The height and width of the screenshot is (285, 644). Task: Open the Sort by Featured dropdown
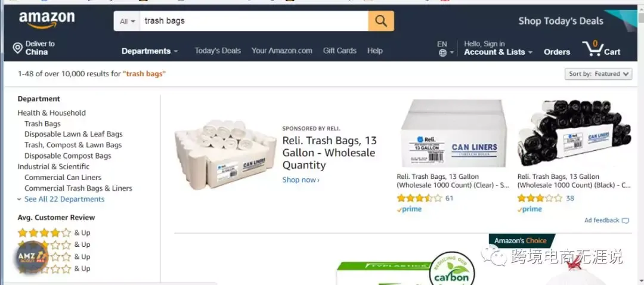click(599, 74)
